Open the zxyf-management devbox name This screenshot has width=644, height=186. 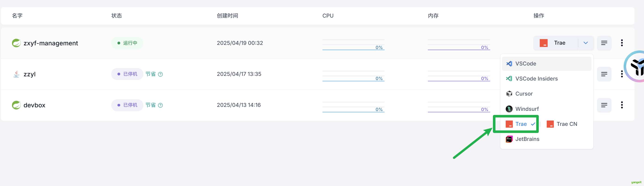[51, 43]
